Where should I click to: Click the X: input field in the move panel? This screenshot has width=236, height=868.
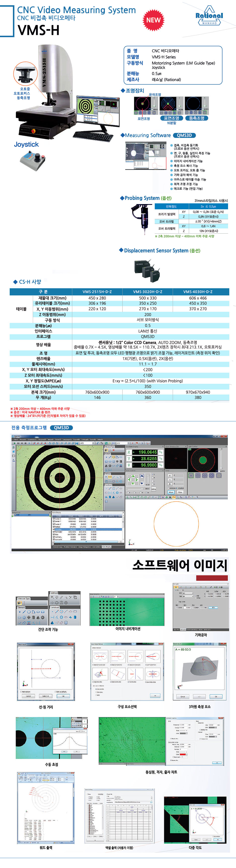pyautogui.click(x=178, y=475)
